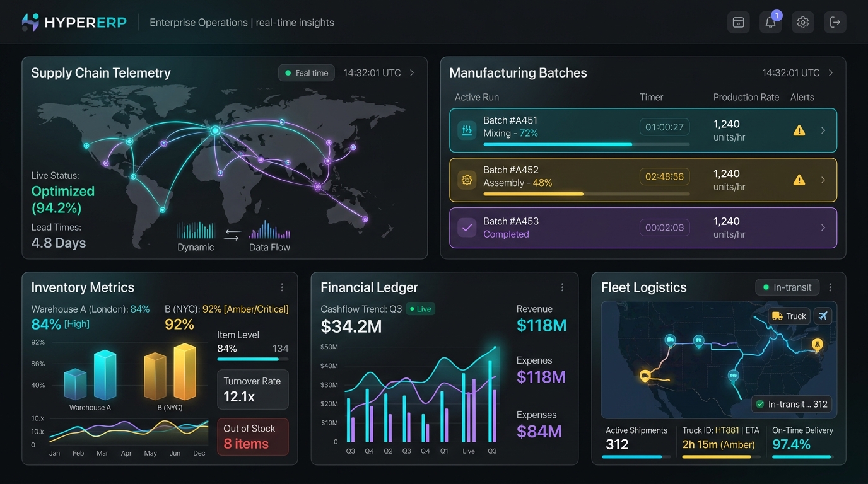
Task: Click the Alerts column header
Action: [802, 97]
